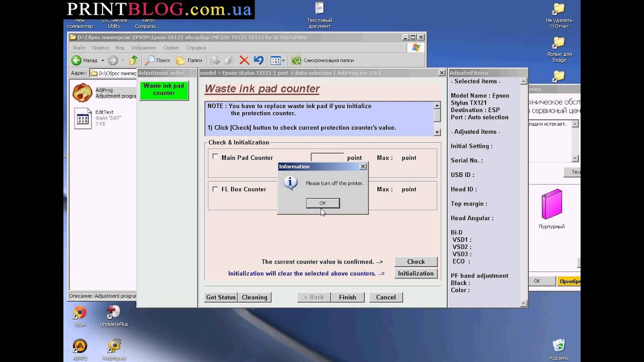Go up one folder level in Explorer
This screenshot has width=644, height=362.
[133, 60]
